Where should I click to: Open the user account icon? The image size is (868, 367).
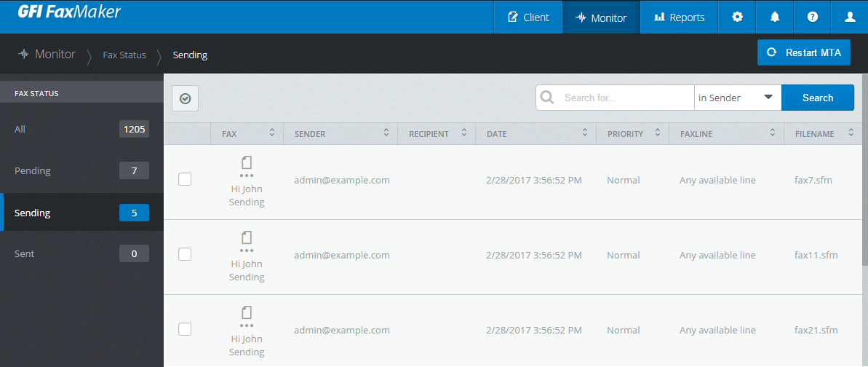850,17
